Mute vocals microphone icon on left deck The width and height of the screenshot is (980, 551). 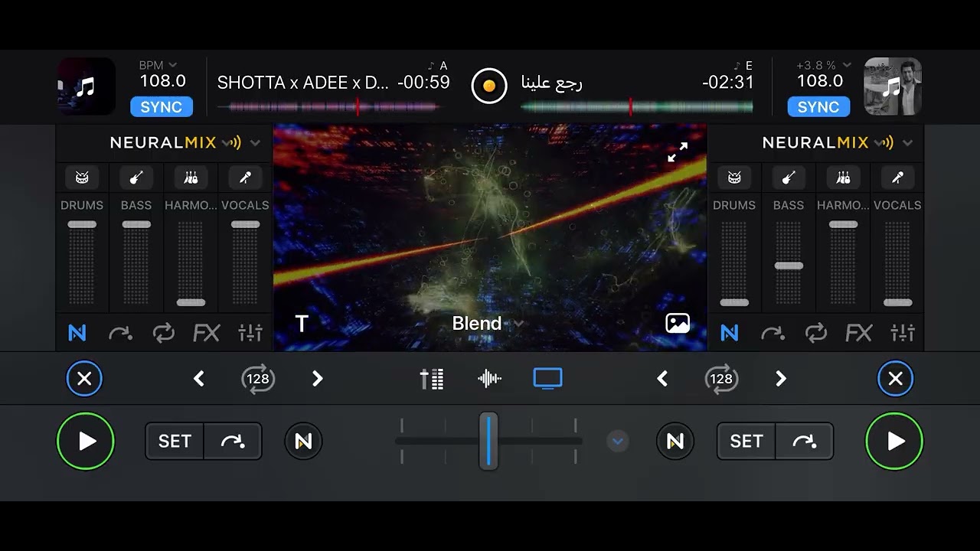[245, 178]
